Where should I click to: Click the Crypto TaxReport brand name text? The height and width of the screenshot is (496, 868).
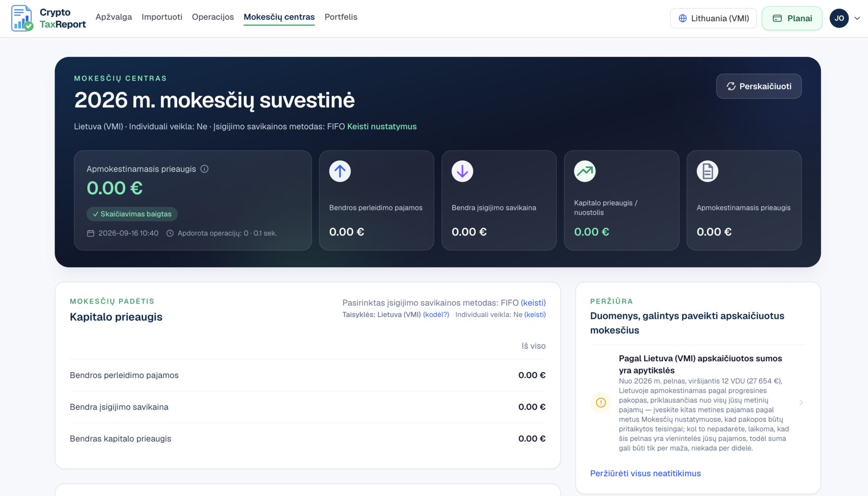[63, 18]
